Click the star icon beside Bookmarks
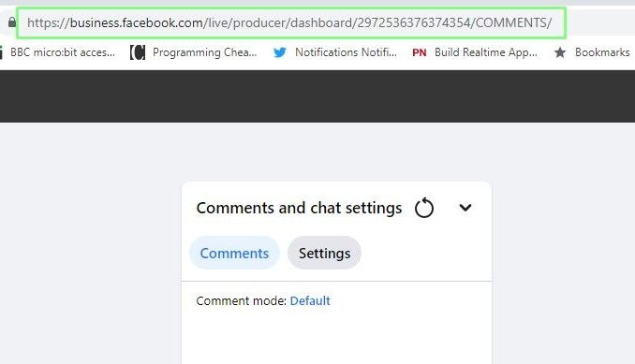Screen dimensions: 635x364 560,52
